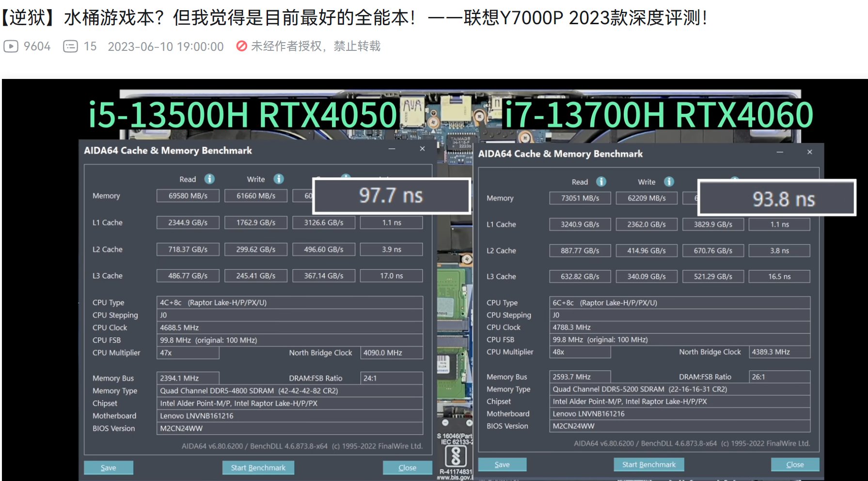Select memory write value 62209 MB/s

[x=647, y=198]
